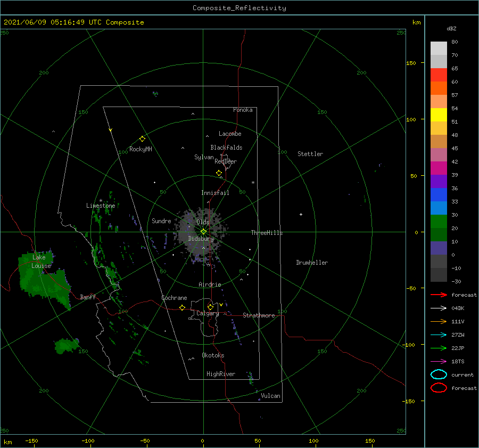Click the red forecast ellipse in legend
Screen dimensions: 479x448
[x=439, y=388]
